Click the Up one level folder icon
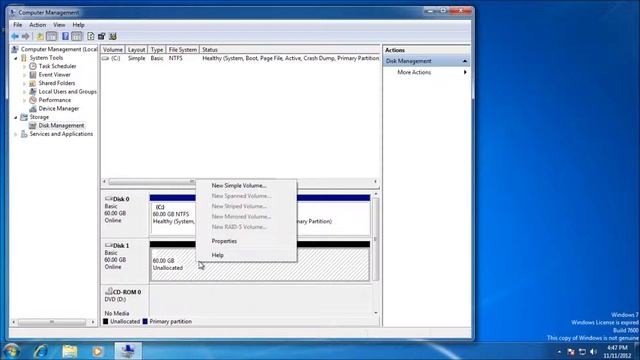This screenshot has height=360, width=640. click(x=40, y=37)
